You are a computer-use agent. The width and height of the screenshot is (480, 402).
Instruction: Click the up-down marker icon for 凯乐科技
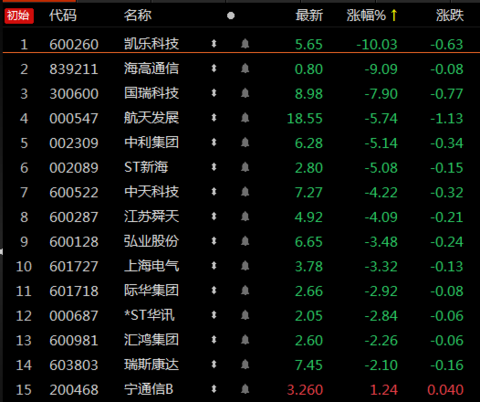tap(214, 44)
